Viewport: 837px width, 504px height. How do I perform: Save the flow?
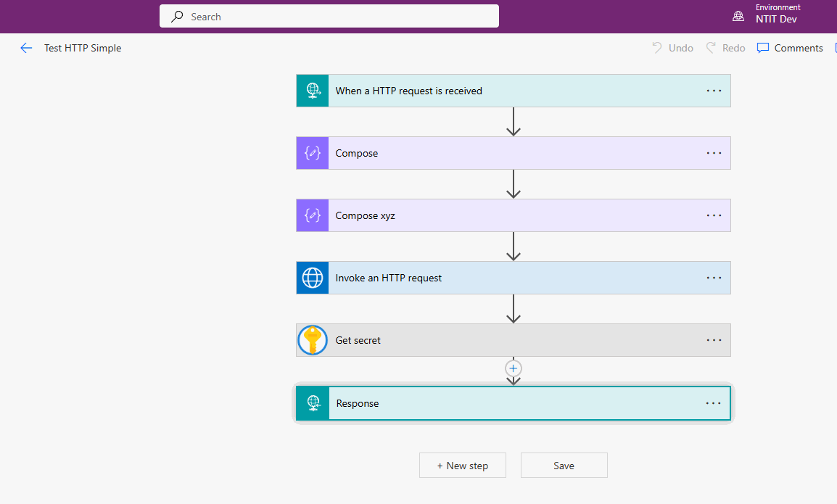click(564, 465)
